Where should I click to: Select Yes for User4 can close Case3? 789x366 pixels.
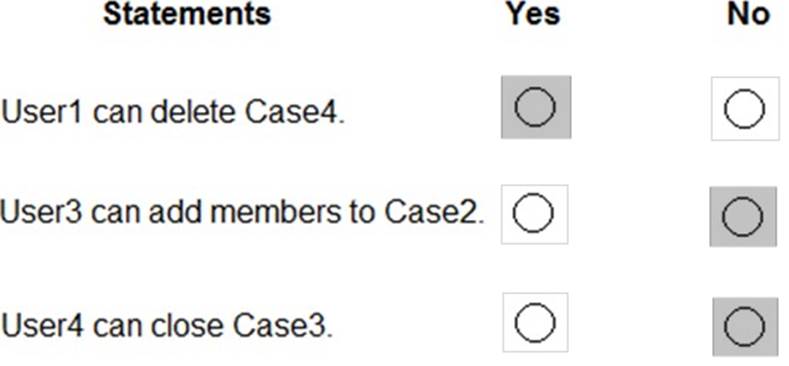pyautogui.click(x=535, y=322)
